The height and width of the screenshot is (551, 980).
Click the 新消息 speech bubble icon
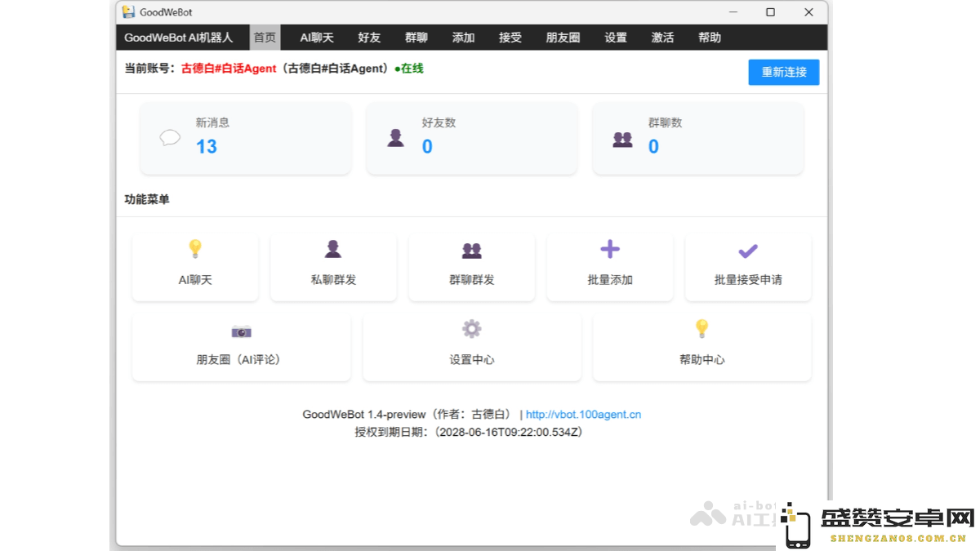tap(170, 138)
